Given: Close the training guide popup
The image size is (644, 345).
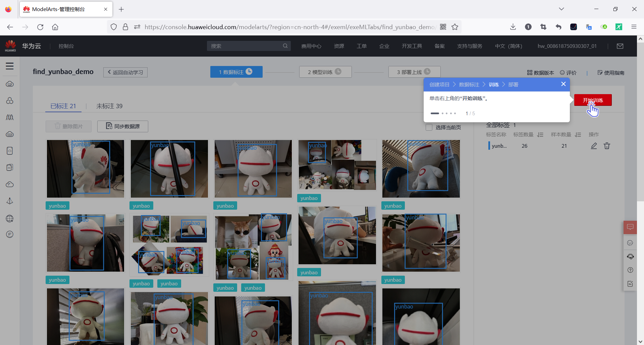Looking at the screenshot, I should (x=563, y=84).
